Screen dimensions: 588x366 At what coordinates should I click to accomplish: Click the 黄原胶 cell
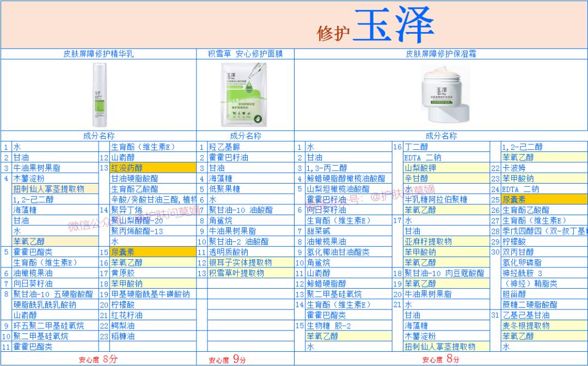tap(153, 273)
